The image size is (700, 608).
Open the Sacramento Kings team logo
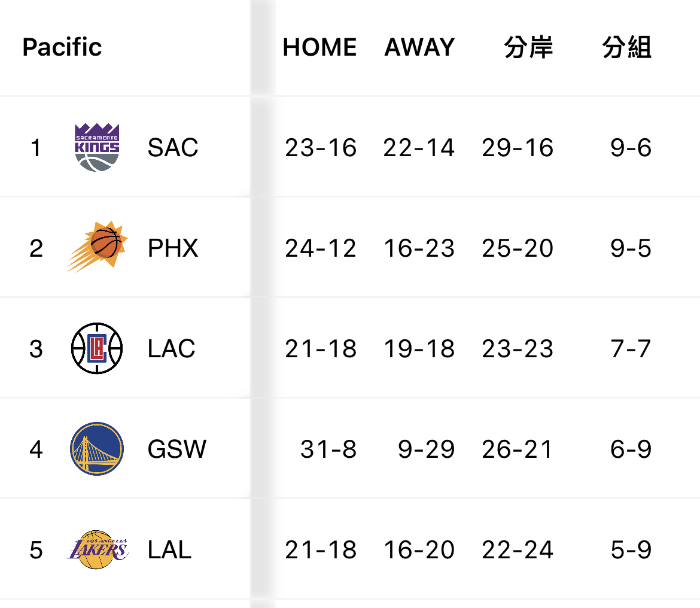[97, 147]
